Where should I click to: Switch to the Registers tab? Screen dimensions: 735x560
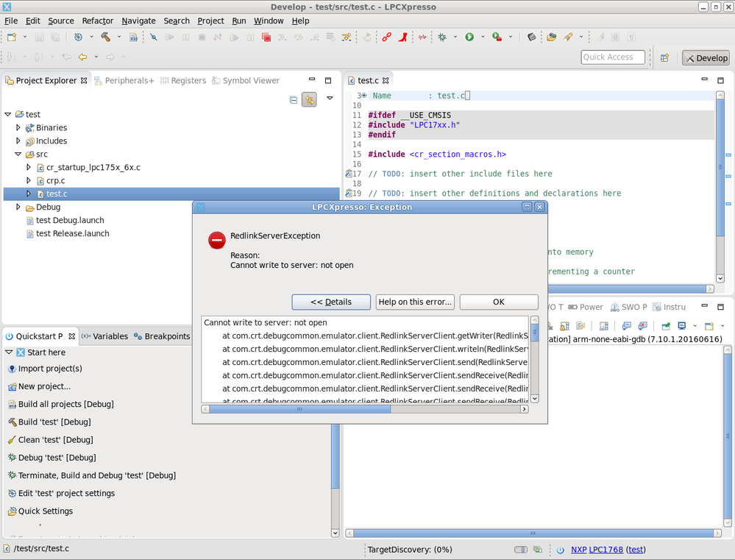(183, 81)
